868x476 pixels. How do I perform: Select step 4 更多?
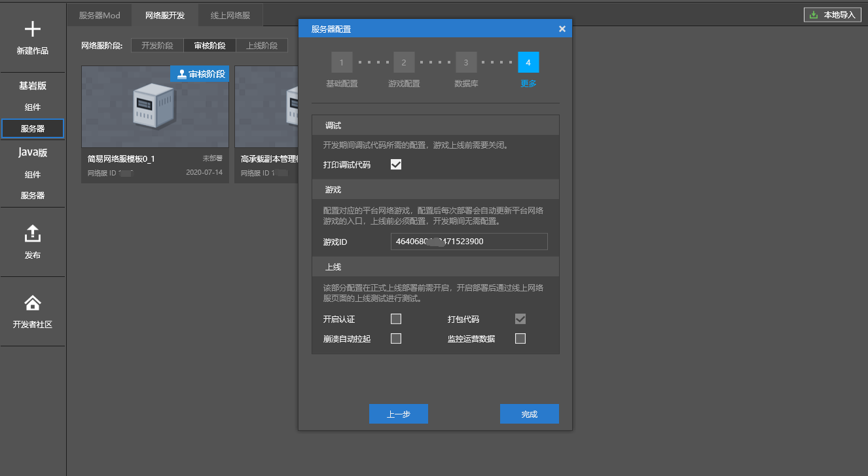coord(528,62)
